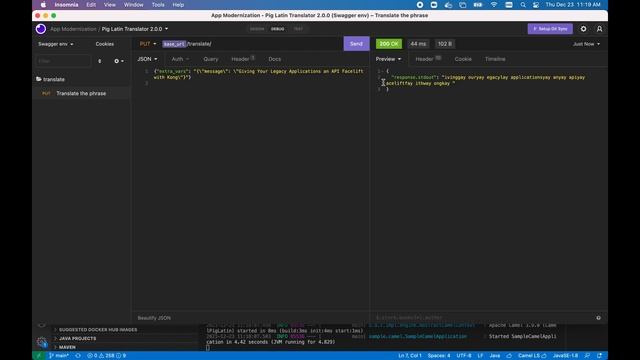Click the base_url environment variable tag
The image size is (640, 360).
174,44
